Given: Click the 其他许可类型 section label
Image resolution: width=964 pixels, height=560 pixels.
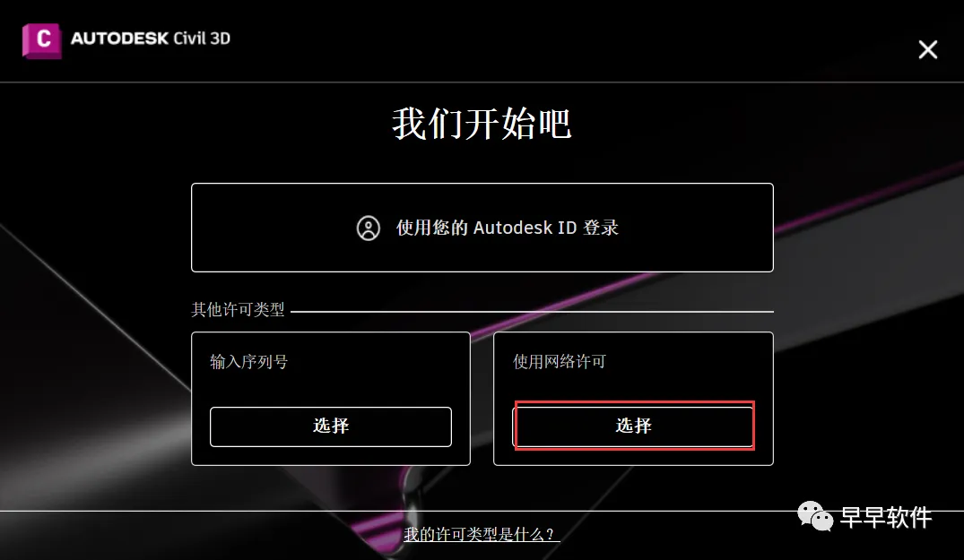Looking at the screenshot, I should pyautogui.click(x=238, y=309).
